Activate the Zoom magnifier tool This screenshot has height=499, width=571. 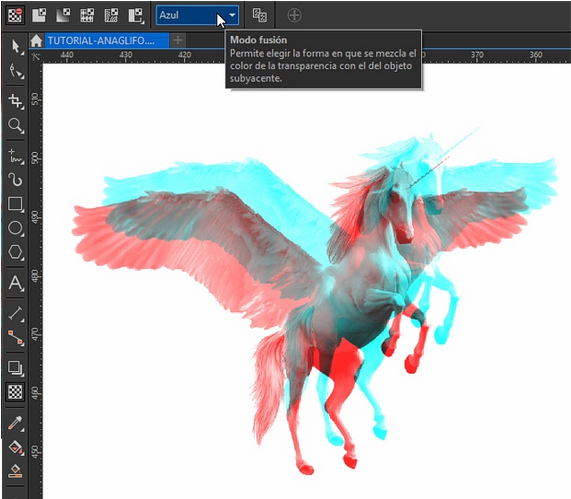tap(15, 125)
